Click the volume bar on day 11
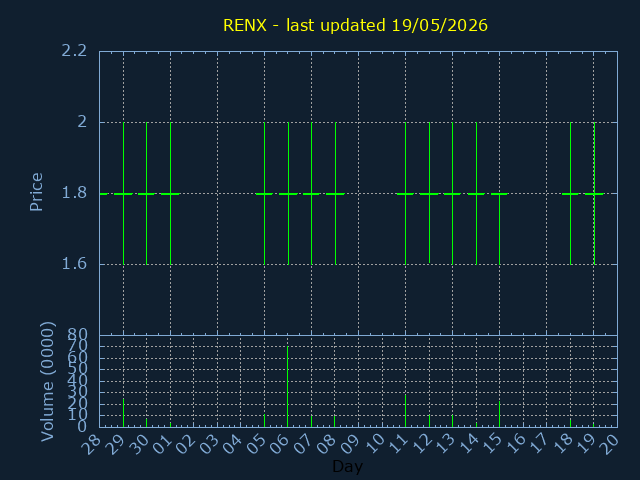The image size is (640, 480). tap(405, 411)
